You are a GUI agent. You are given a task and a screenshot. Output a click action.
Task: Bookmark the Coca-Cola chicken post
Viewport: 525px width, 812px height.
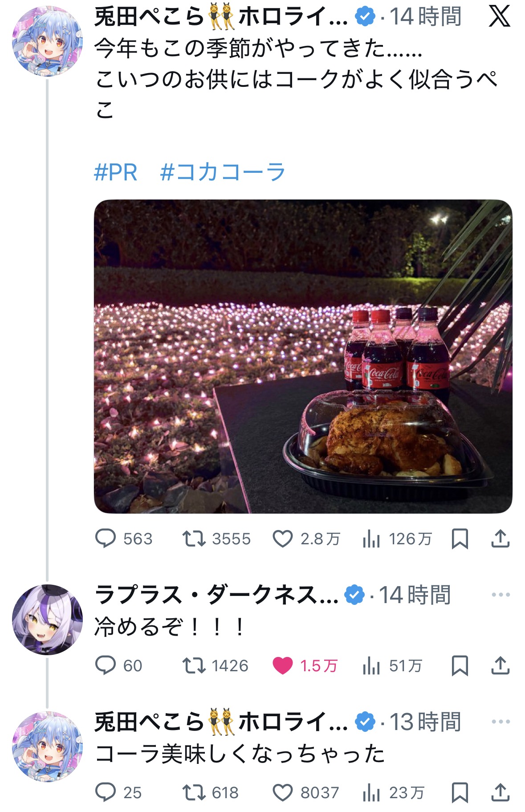[x=460, y=539]
